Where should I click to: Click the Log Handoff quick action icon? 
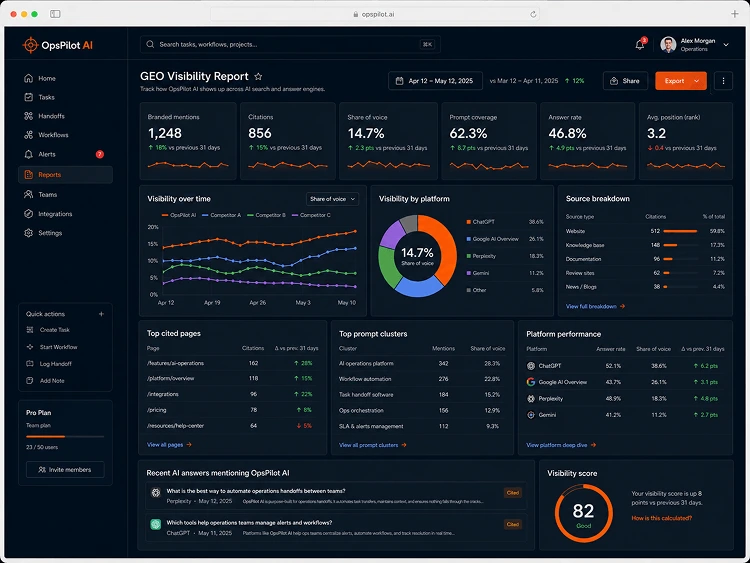pos(30,364)
